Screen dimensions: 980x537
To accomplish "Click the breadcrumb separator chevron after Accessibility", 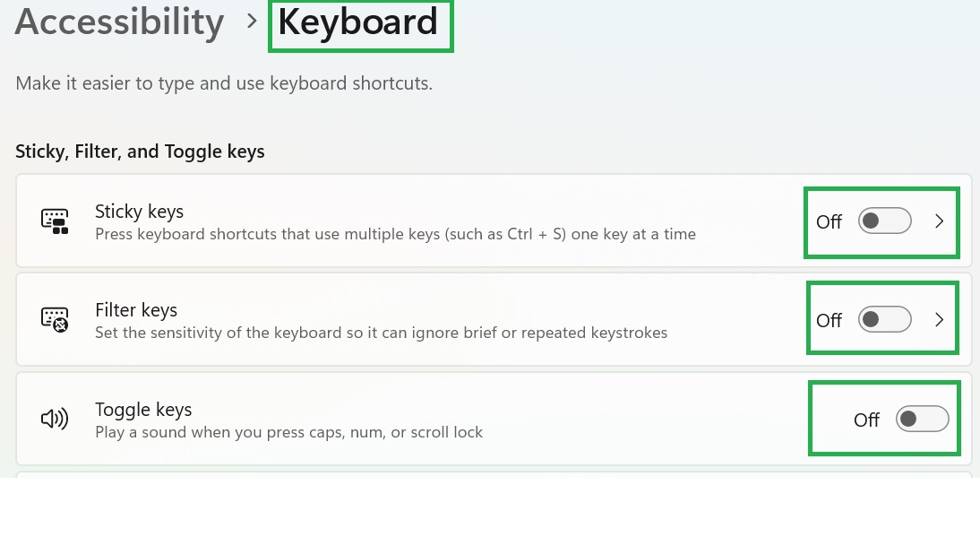I will click(x=252, y=21).
